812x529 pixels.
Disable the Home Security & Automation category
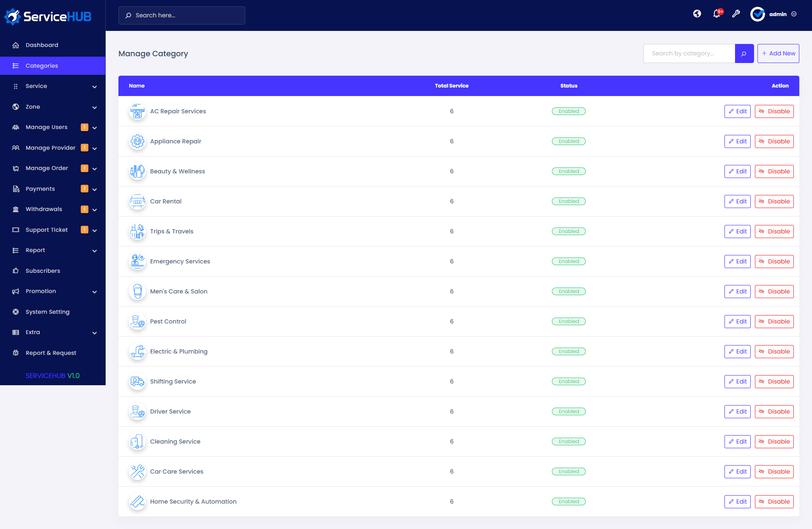(x=774, y=502)
